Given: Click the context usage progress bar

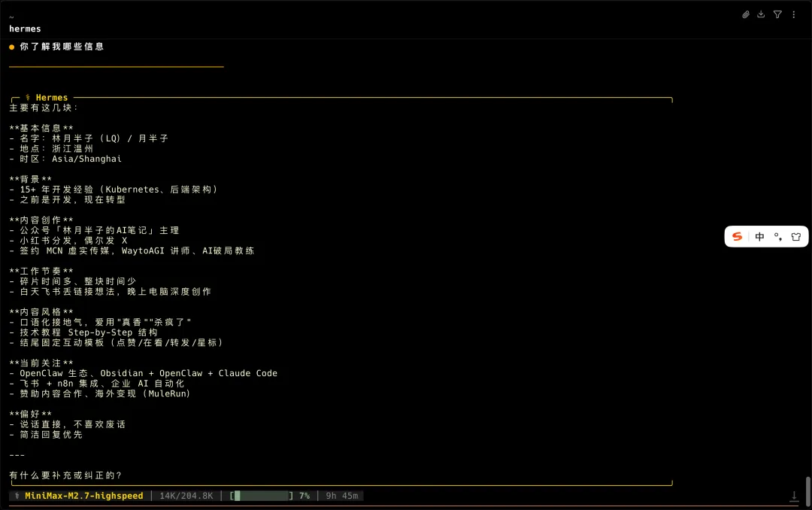Looking at the screenshot, I should (x=262, y=496).
